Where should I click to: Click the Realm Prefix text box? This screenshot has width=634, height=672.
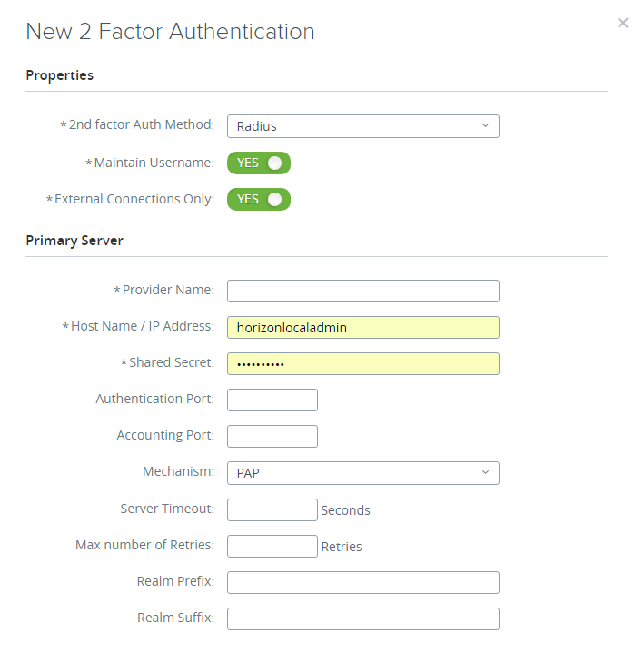pos(362,582)
